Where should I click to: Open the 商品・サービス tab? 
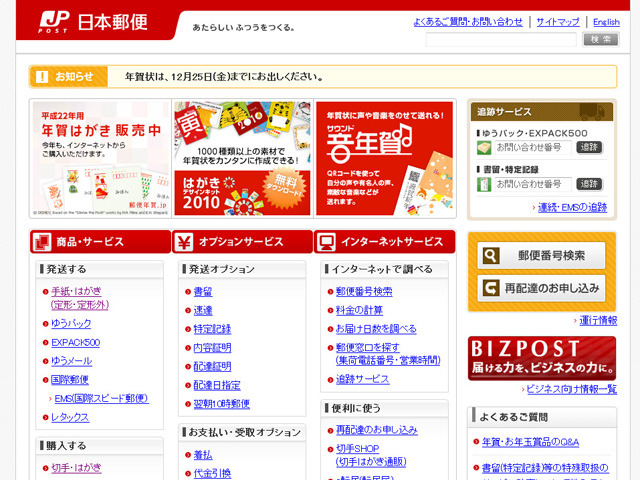[100, 242]
